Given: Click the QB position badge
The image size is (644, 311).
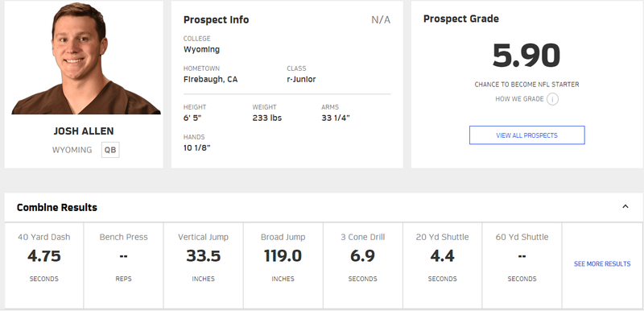Looking at the screenshot, I should (110, 150).
